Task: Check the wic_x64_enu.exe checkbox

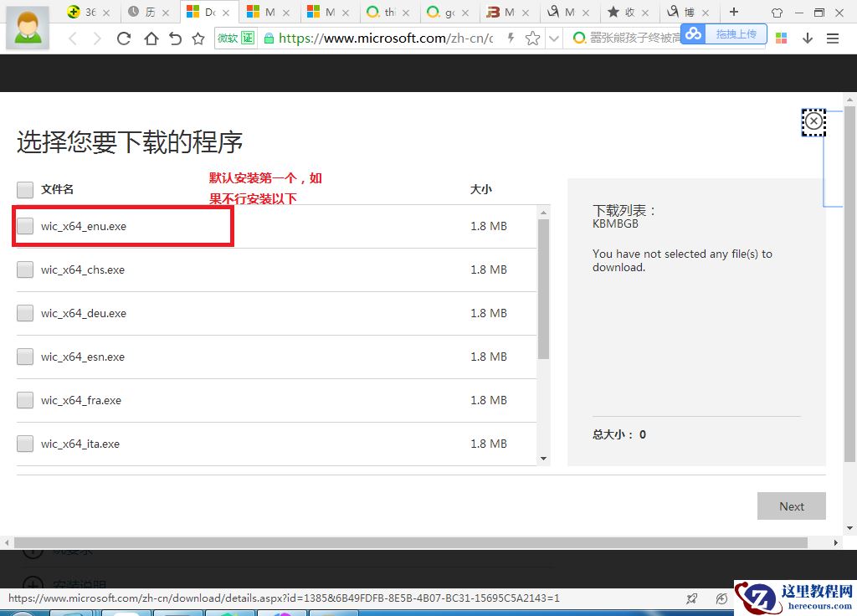Action: point(25,226)
